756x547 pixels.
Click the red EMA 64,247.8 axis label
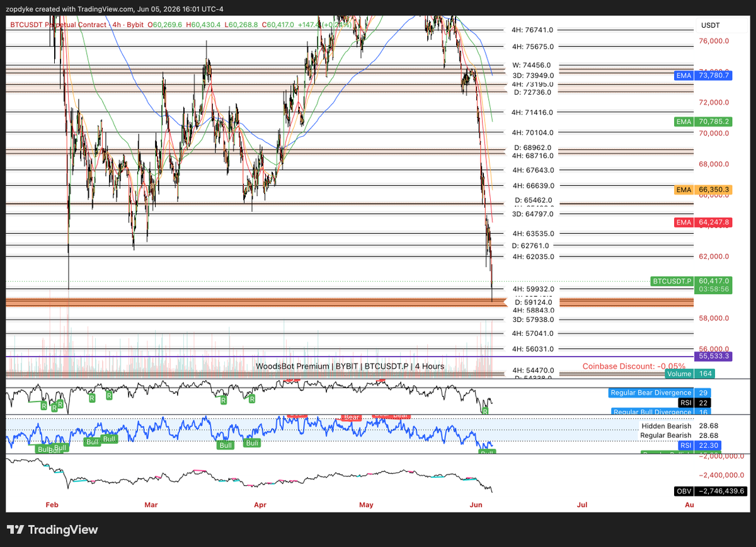coord(704,222)
